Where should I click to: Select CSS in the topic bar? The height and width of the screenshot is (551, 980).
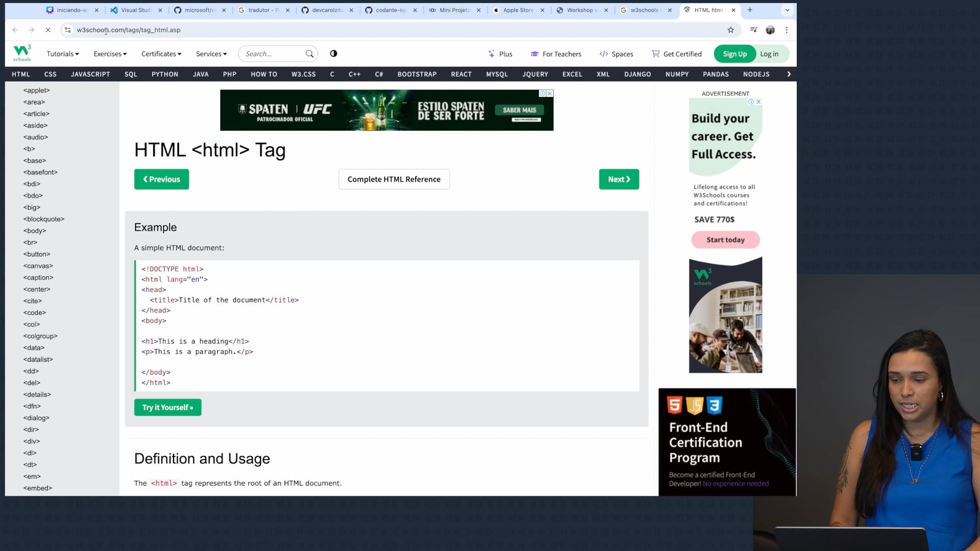point(50,74)
